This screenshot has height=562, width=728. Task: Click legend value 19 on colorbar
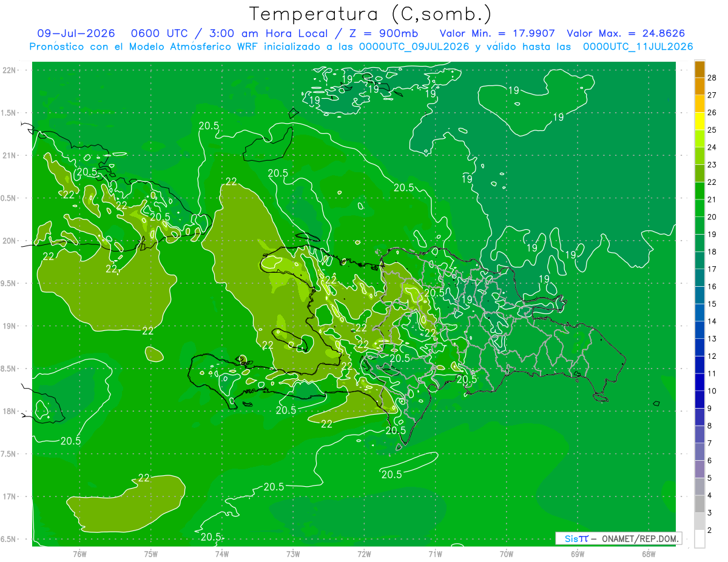pyautogui.click(x=712, y=234)
